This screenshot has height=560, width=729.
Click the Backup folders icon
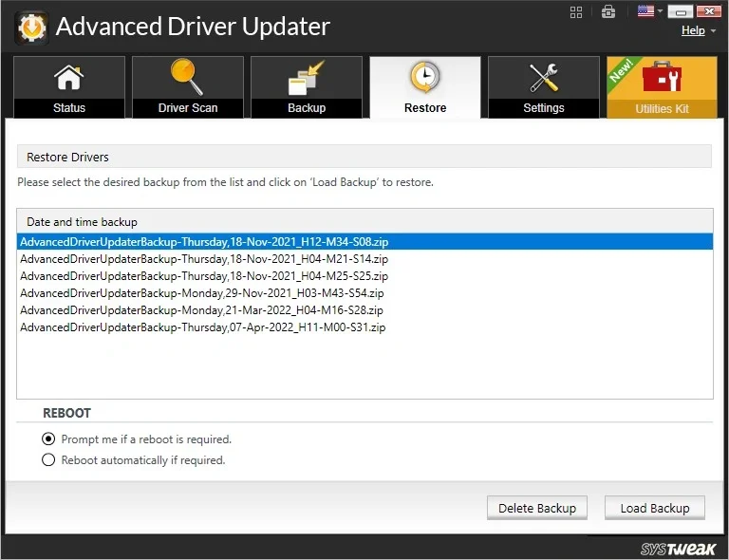pos(306,78)
